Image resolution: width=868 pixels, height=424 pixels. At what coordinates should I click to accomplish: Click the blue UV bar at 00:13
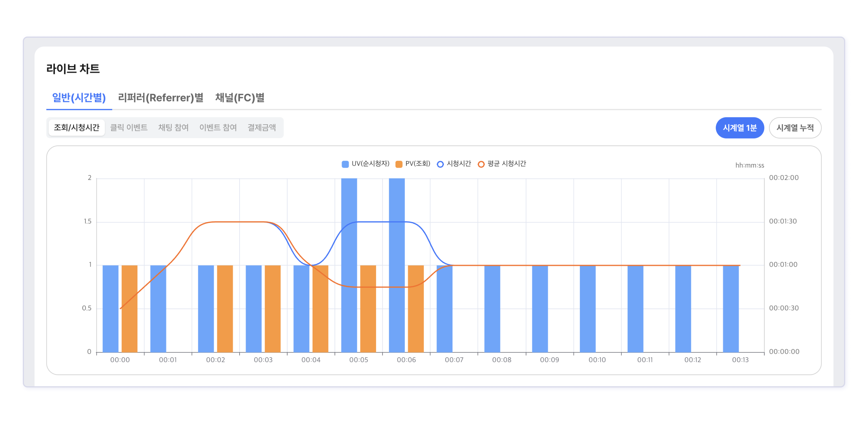(x=731, y=309)
